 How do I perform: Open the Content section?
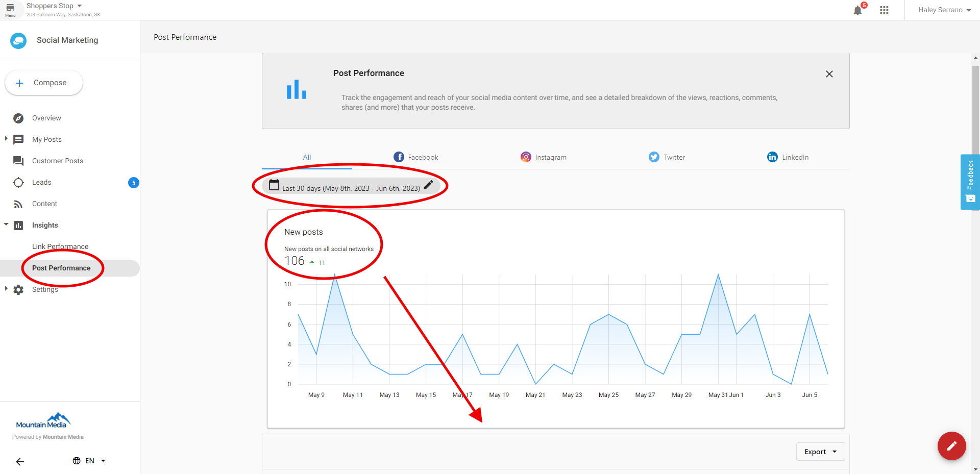44,204
